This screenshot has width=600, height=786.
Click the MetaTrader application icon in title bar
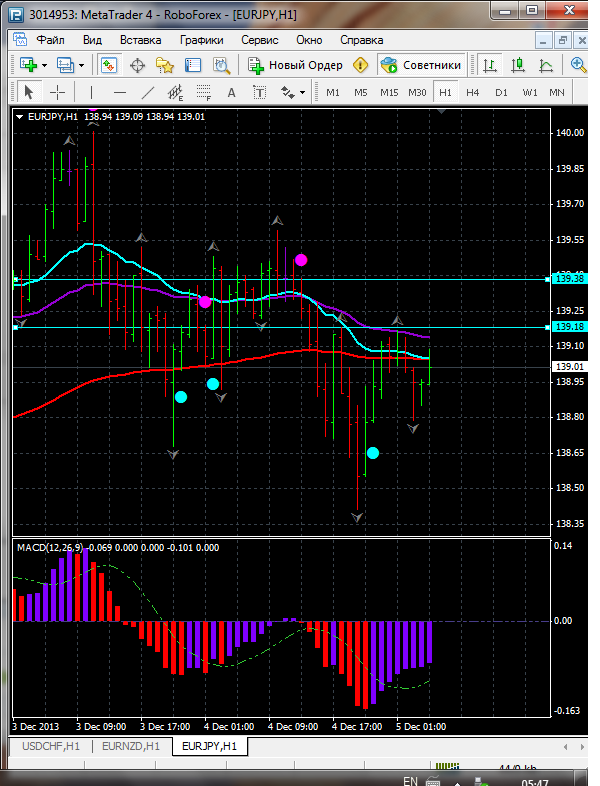(x=17, y=15)
